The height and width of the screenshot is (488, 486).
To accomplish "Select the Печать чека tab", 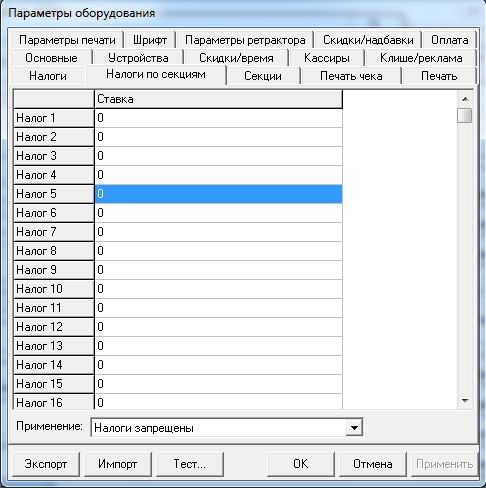I will click(351, 76).
